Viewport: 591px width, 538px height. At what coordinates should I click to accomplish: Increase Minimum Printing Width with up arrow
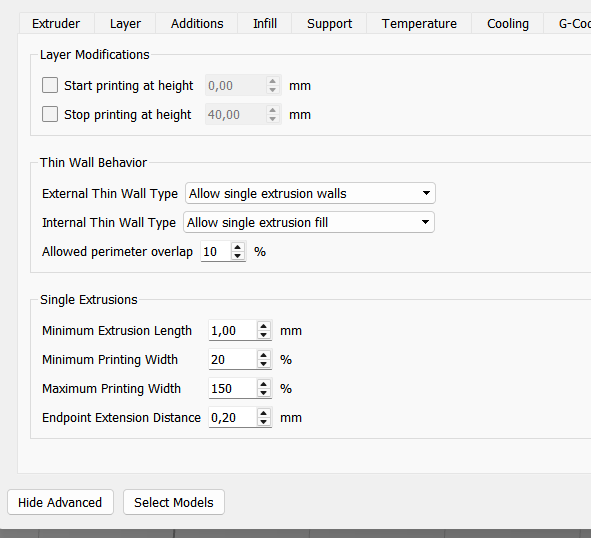tap(264, 356)
